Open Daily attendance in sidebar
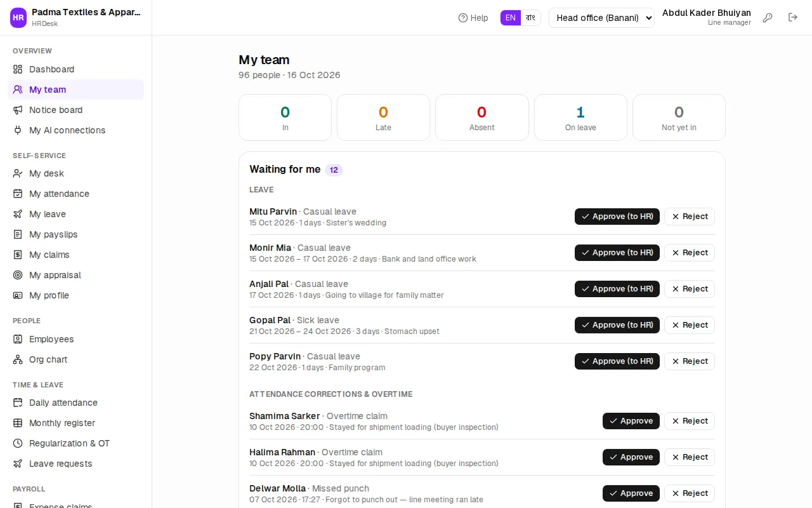The width and height of the screenshot is (812, 508). pos(75,403)
